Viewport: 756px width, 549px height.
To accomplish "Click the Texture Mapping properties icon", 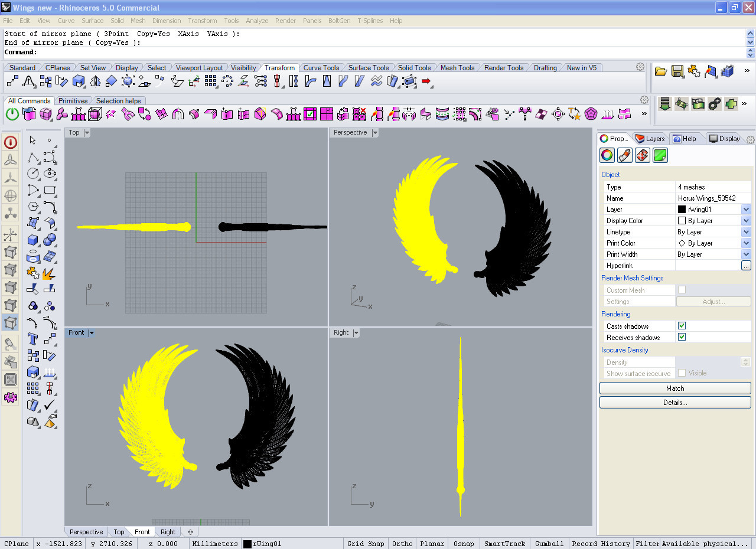I will (643, 155).
